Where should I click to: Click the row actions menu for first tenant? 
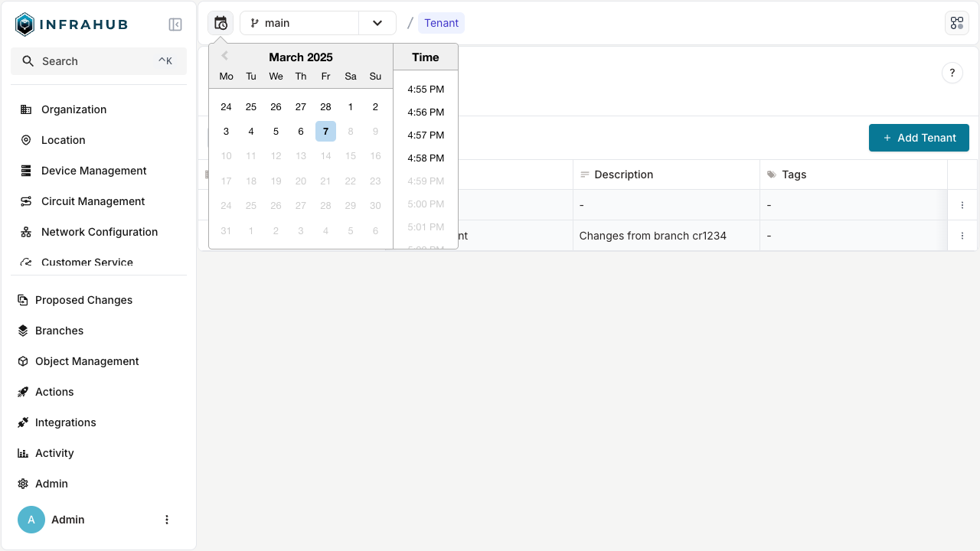point(962,205)
